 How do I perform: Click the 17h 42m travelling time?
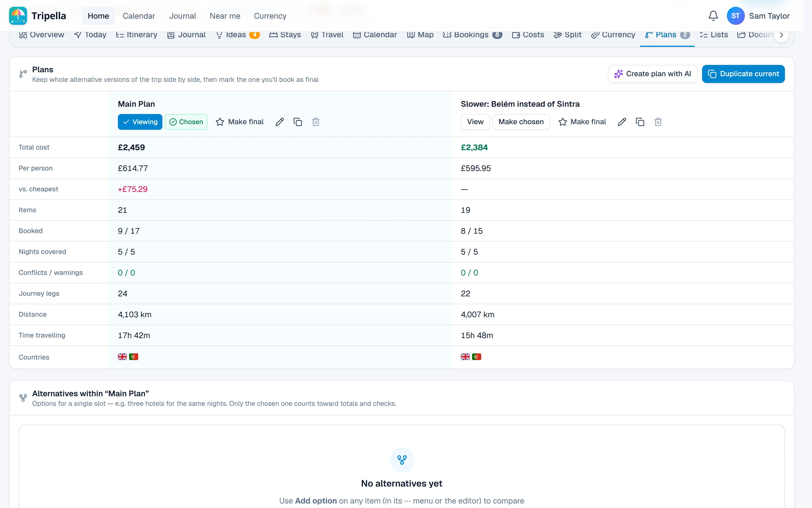tap(134, 335)
